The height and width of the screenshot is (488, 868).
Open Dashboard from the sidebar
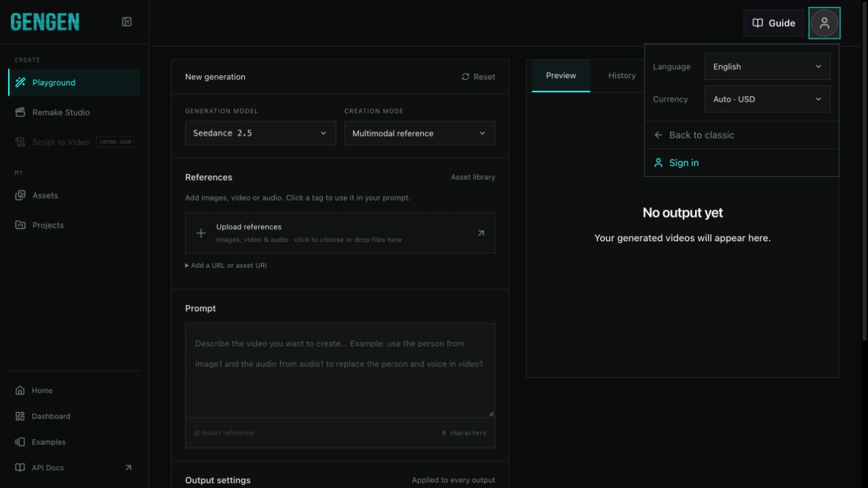[x=74, y=416]
